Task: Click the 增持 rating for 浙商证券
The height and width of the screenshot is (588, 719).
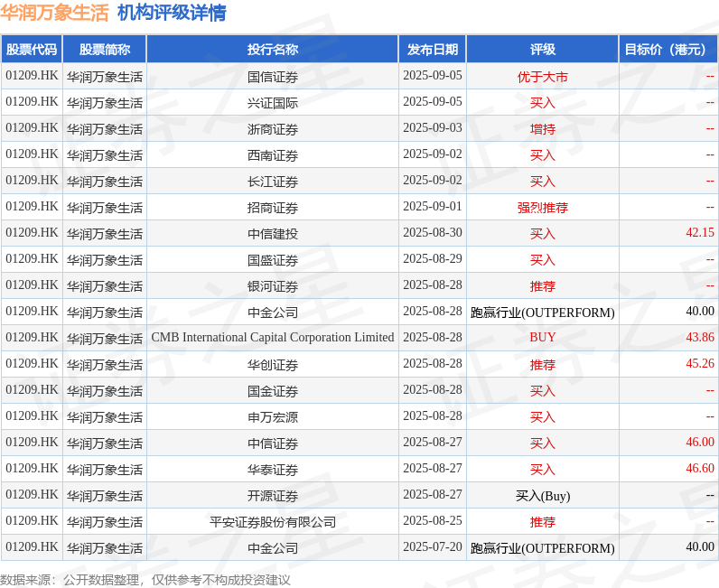Action: click(543, 128)
